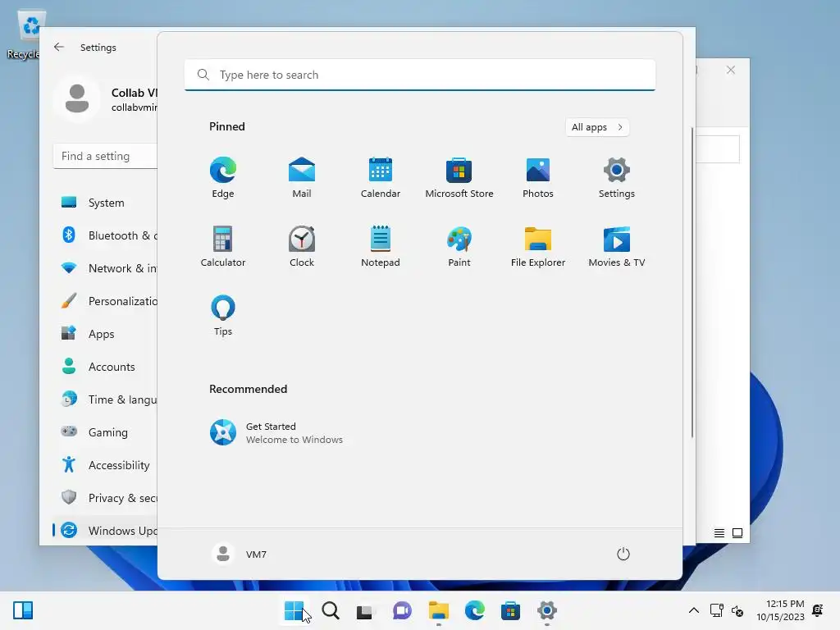
Task: Click the power button in Start menu
Action: (623, 554)
